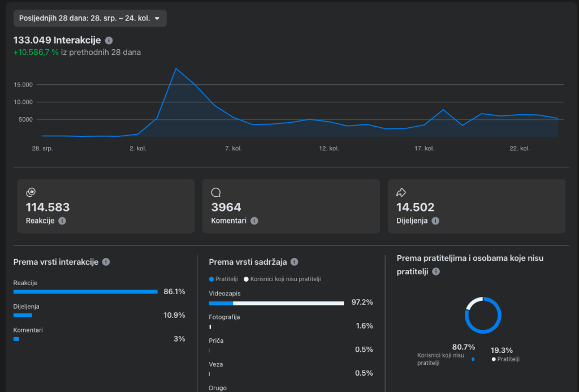Click the info icon beside Reakcije card label
Screen dimensions: 579x392
point(62,221)
